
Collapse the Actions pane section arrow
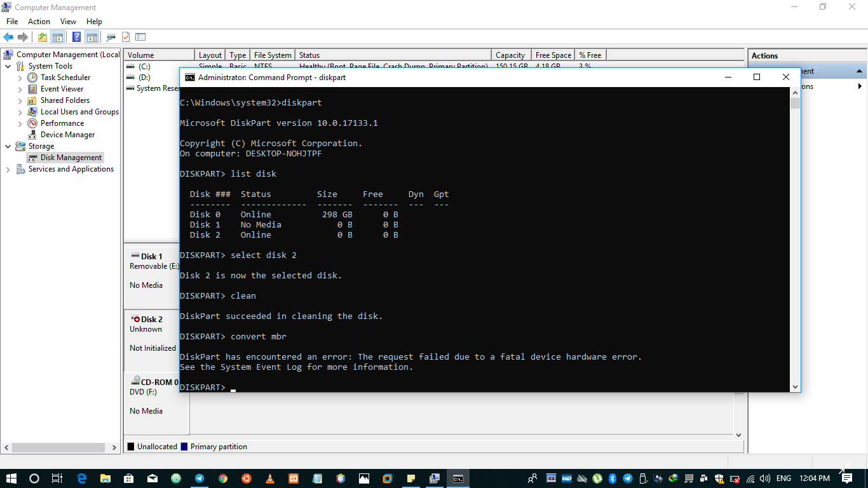[x=860, y=71]
